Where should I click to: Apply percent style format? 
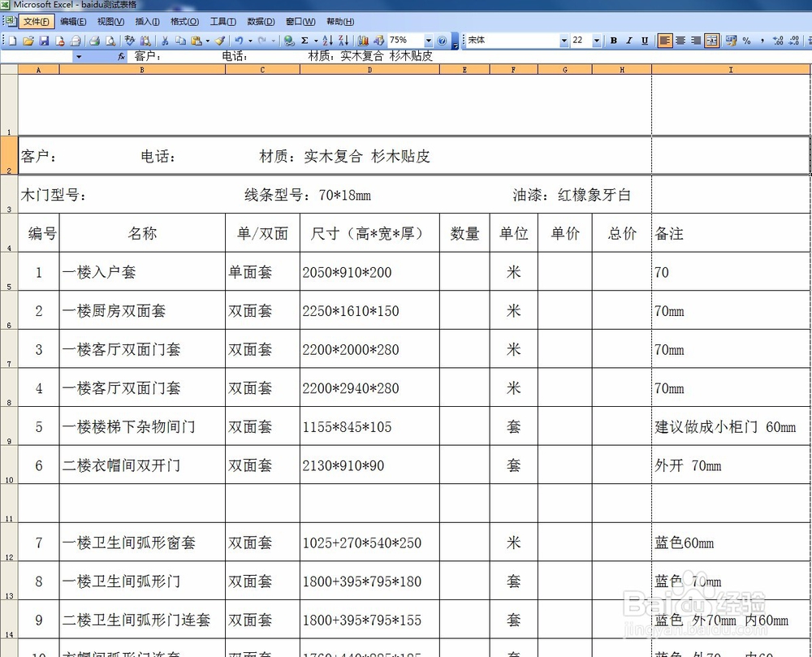pyautogui.click(x=746, y=41)
